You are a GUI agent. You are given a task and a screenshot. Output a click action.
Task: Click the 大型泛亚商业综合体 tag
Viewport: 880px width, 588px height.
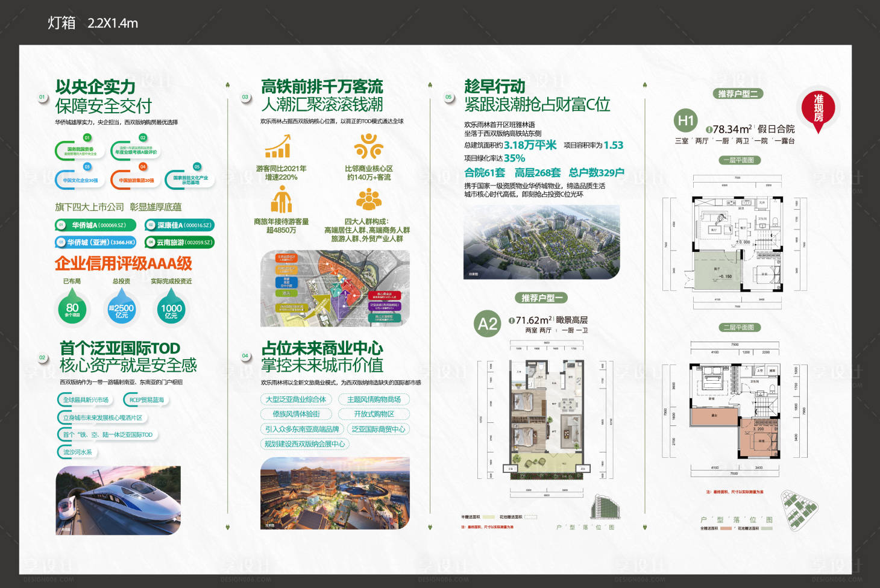point(295,399)
